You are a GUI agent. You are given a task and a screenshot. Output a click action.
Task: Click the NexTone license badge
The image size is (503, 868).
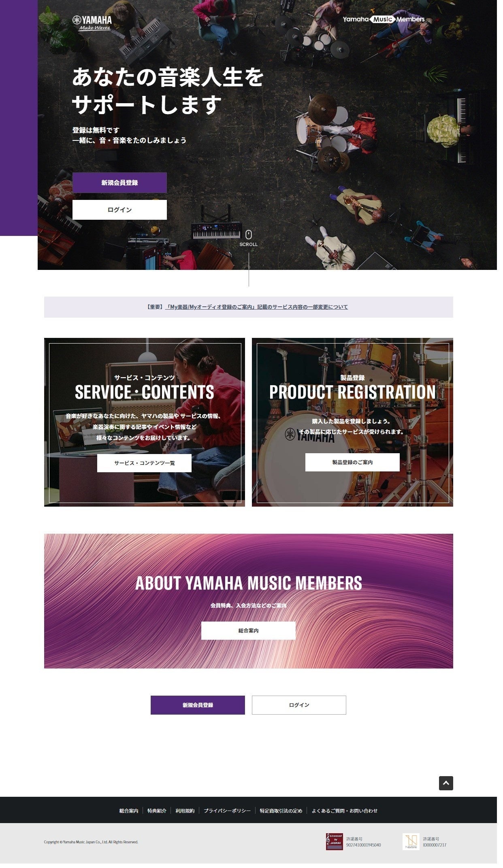(411, 842)
